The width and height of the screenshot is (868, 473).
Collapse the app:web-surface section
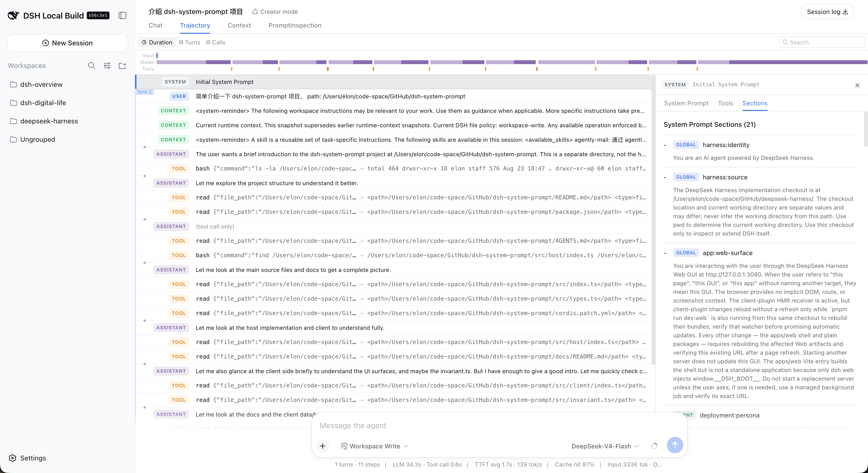tap(665, 253)
